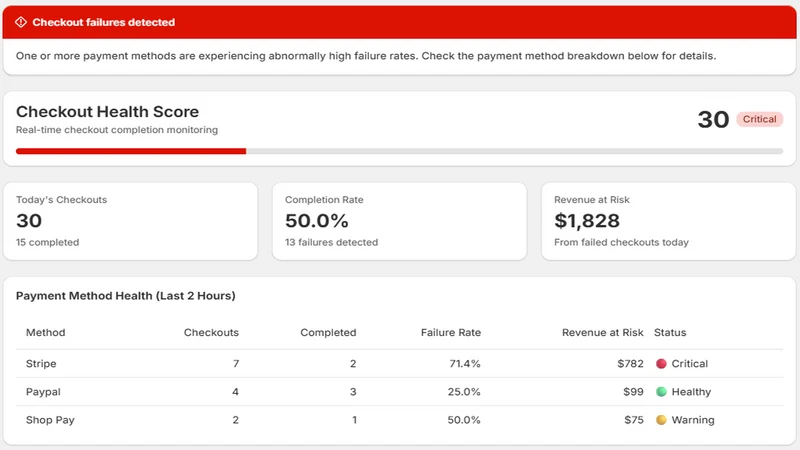The image size is (800, 450).
Task: Click the $75 revenue at risk cell
Action: (x=634, y=420)
